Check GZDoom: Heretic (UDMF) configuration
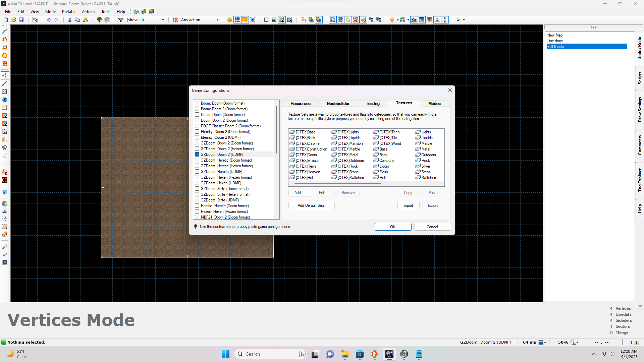Image resolution: width=644 pixels, height=362 pixels. point(197,172)
